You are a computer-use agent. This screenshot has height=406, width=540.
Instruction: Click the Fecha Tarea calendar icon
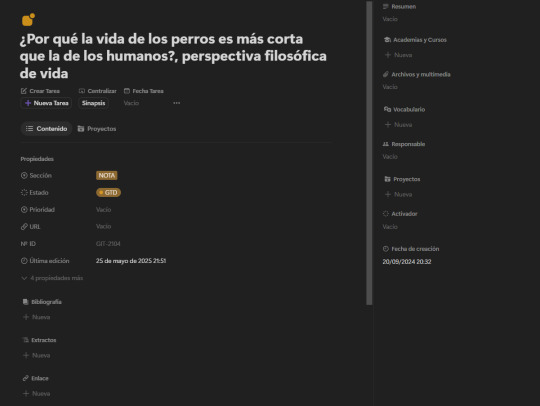tap(127, 91)
